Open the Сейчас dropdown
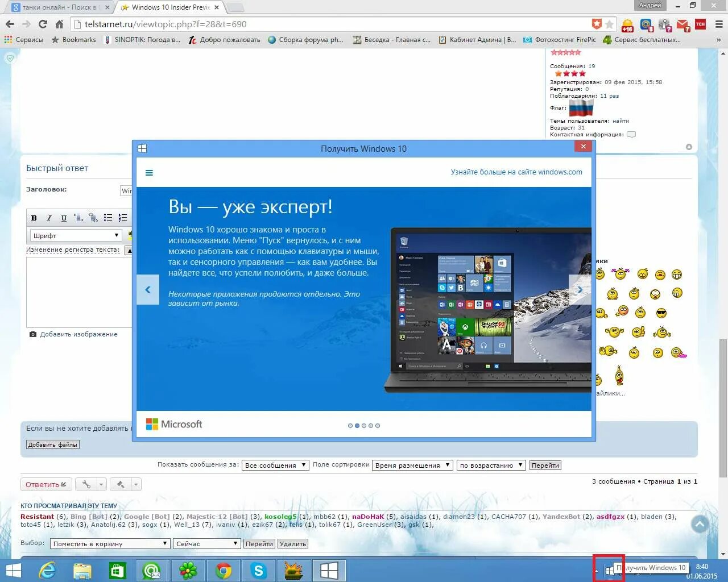The height and width of the screenshot is (582, 728). click(x=206, y=543)
